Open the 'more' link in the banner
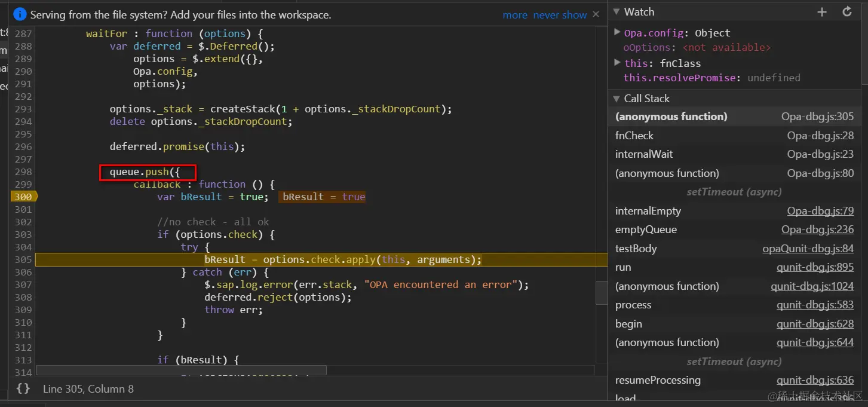The width and height of the screenshot is (868, 407). click(x=515, y=15)
